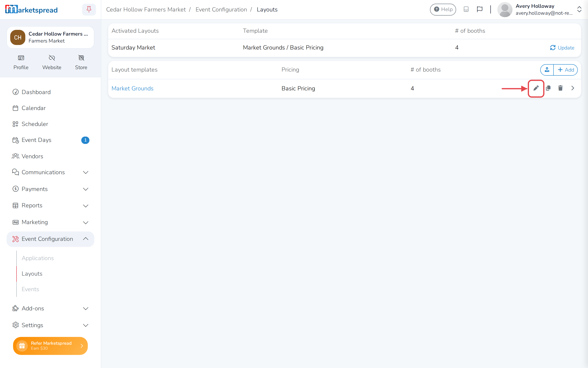Edit the Market Grounds layout template

(536, 88)
